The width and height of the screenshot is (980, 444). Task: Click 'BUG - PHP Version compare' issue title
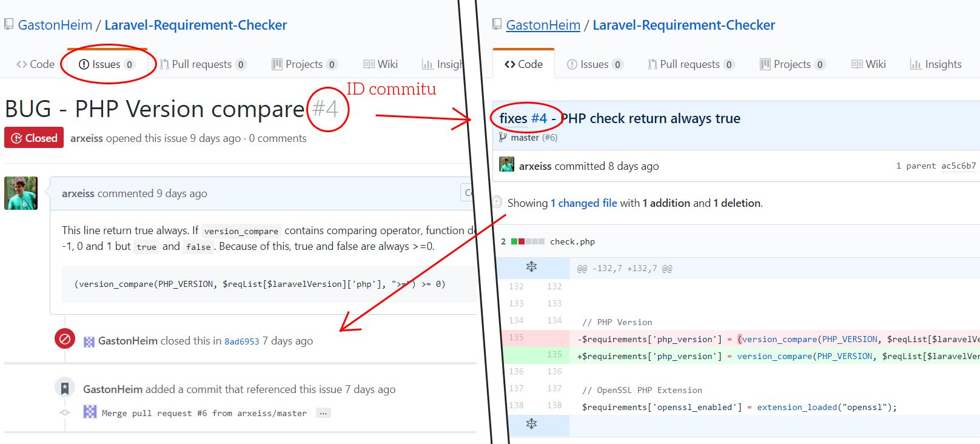[155, 109]
